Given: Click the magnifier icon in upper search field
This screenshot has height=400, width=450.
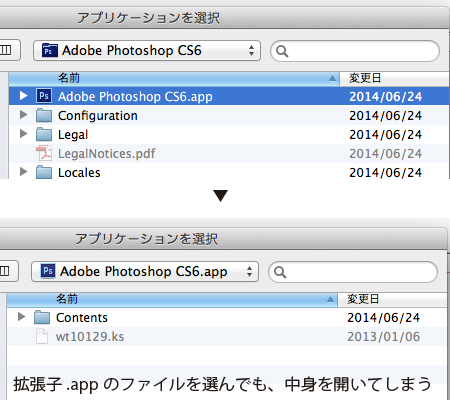Looking at the screenshot, I should coord(282,51).
